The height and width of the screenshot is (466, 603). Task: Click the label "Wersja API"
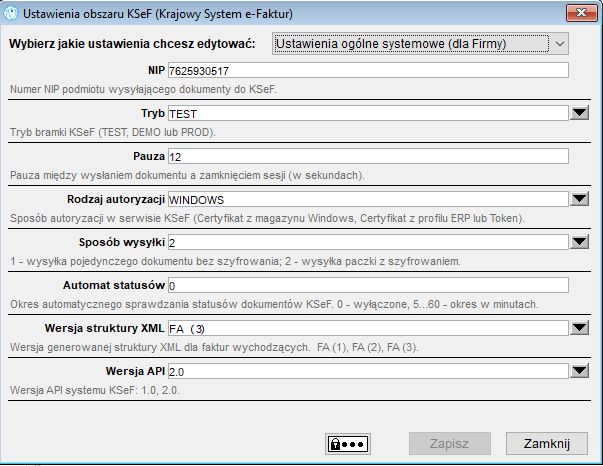coord(135,372)
